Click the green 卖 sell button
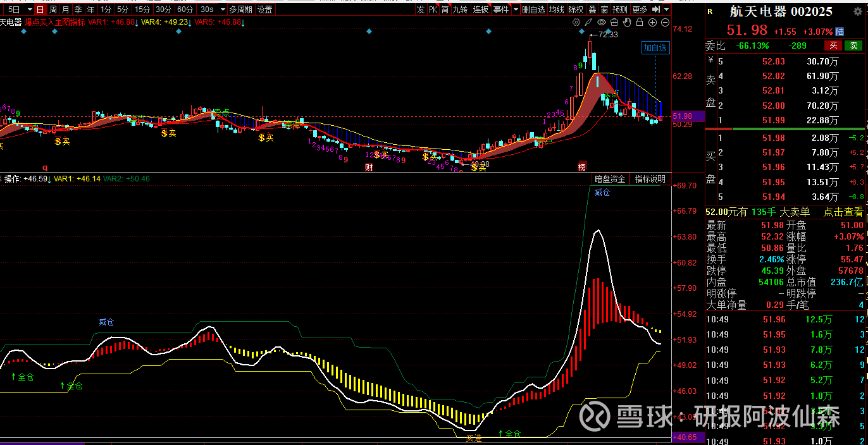This screenshot has width=868, height=445. pos(853,46)
